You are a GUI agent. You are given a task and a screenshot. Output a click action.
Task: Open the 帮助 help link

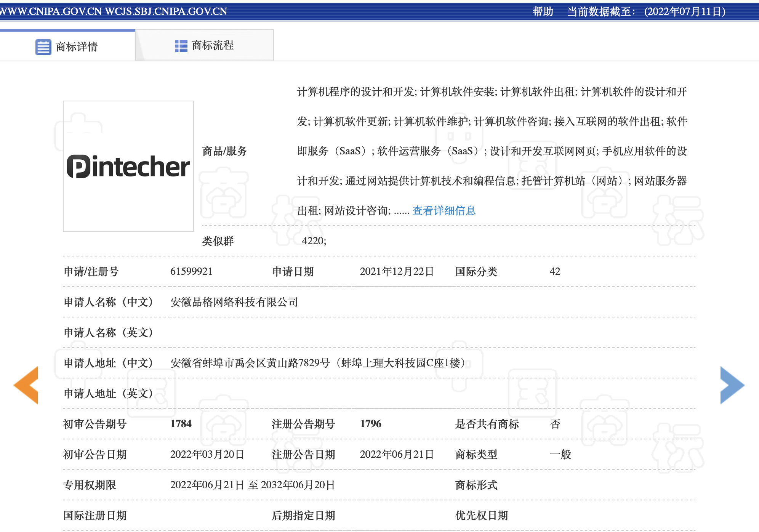543,11
